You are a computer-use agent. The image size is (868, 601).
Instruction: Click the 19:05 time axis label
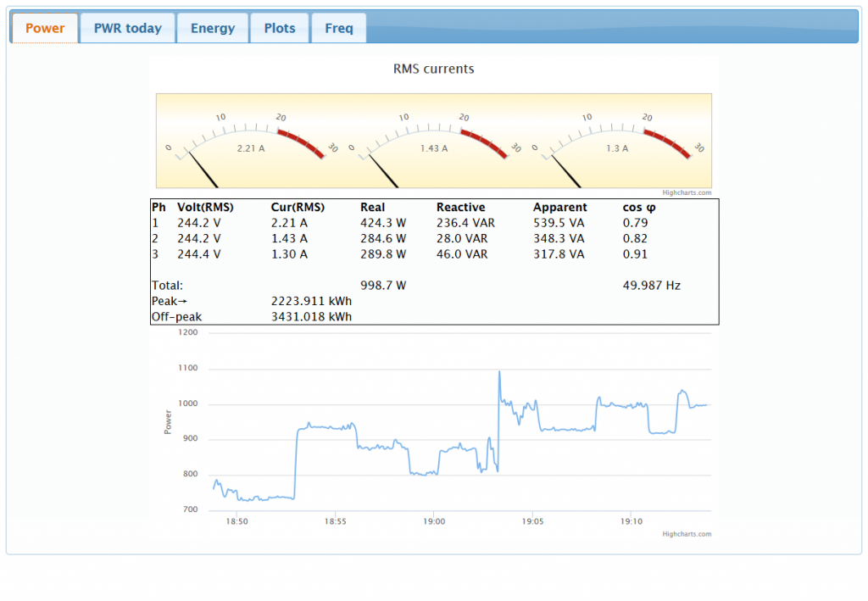point(532,521)
